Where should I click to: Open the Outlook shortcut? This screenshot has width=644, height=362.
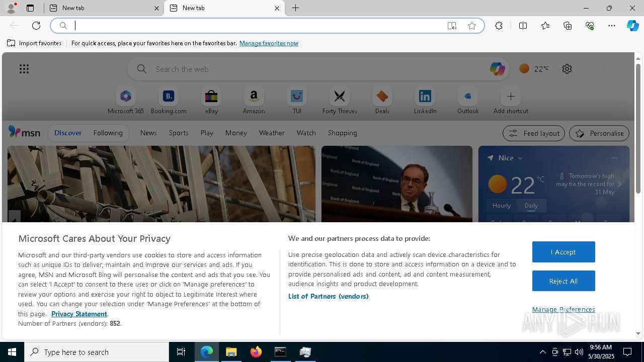coord(468,101)
